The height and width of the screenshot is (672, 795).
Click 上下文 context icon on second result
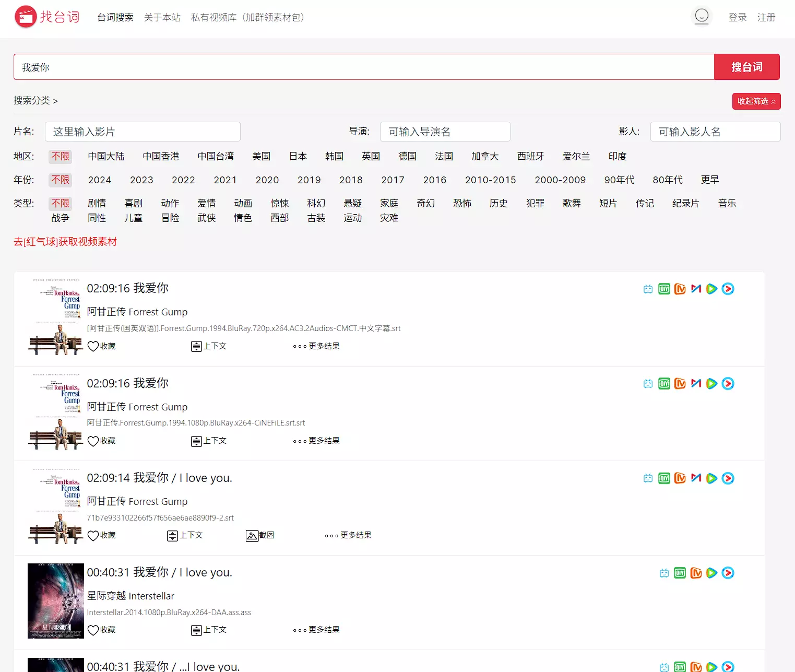[196, 441]
